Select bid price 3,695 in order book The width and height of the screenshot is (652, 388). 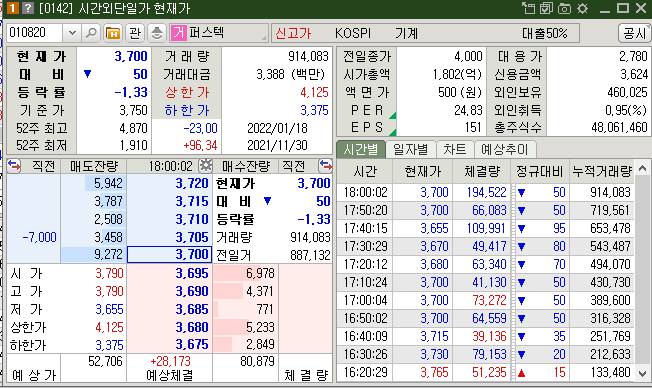(x=170, y=273)
